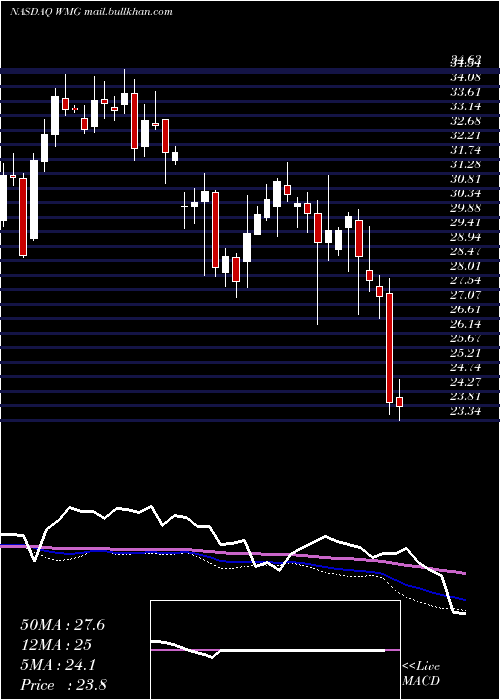Select the large red candlestick falling to 23.81
This screenshot has height=700, width=500.
click(x=390, y=348)
